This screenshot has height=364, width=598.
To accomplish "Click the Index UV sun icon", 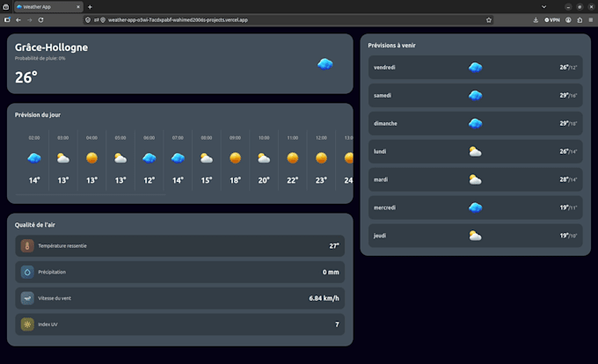I will coord(27,324).
